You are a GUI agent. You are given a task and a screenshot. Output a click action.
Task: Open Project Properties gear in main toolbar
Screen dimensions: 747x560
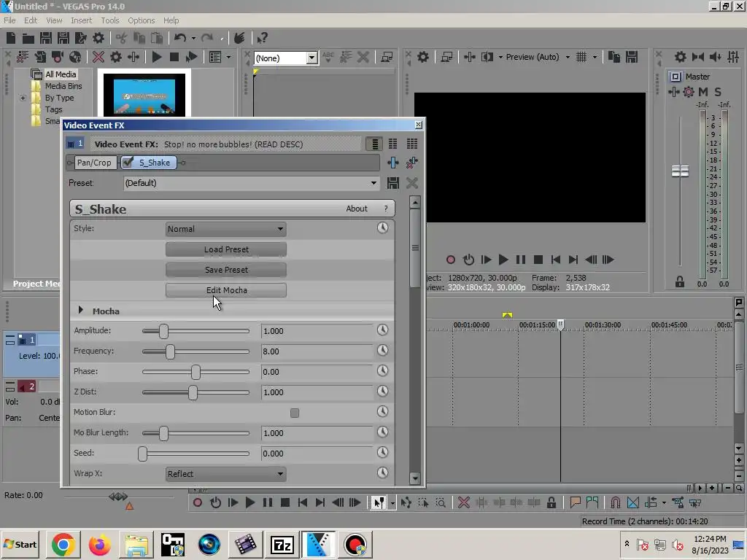click(x=98, y=38)
